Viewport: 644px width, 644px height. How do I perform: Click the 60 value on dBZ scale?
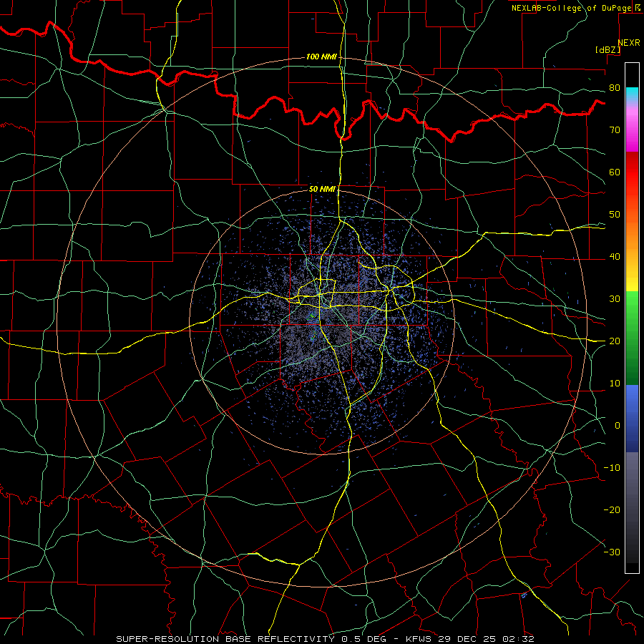615,172
